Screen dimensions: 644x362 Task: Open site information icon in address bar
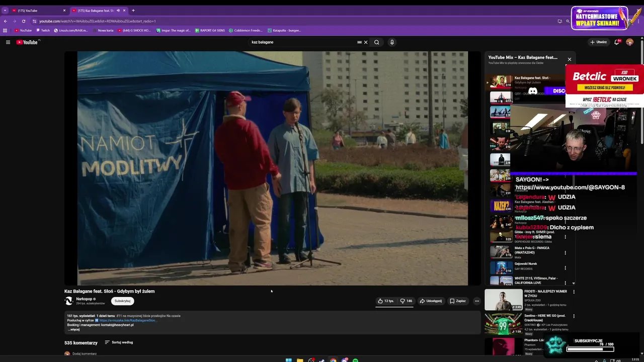click(x=34, y=21)
